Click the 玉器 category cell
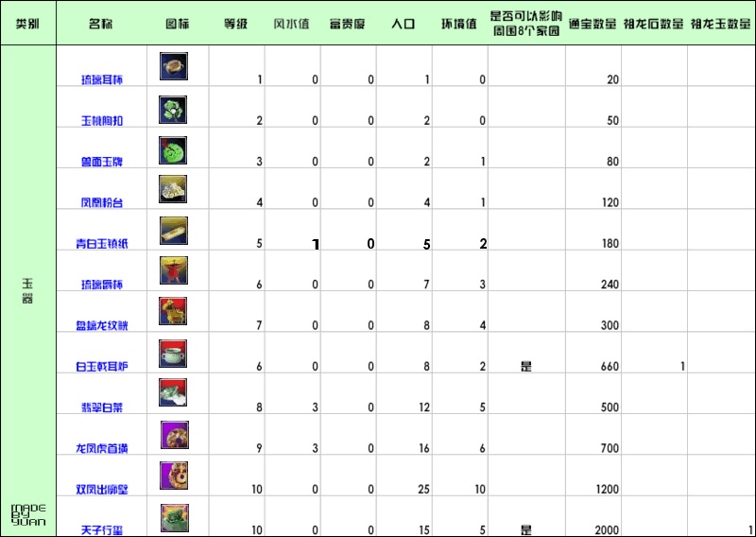Screen dimensions: 756x537 point(27,290)
